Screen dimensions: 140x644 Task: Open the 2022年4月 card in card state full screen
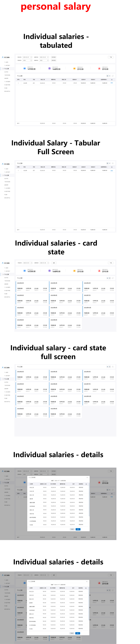click(99, 376)
